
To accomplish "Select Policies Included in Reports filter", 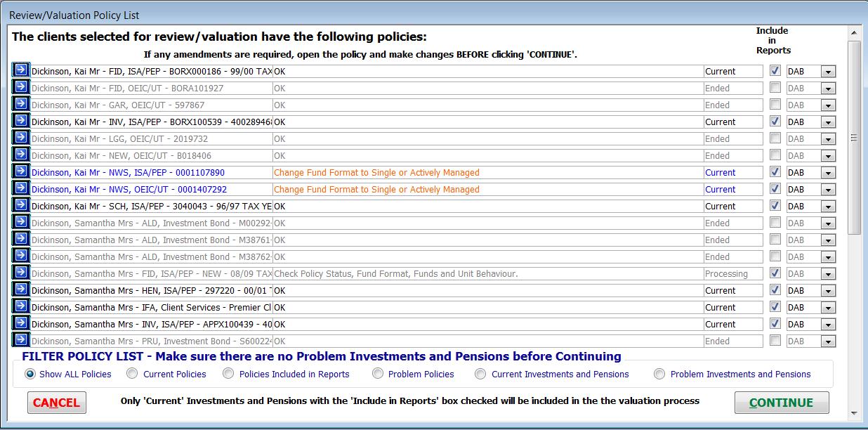I will coord(286,374).
